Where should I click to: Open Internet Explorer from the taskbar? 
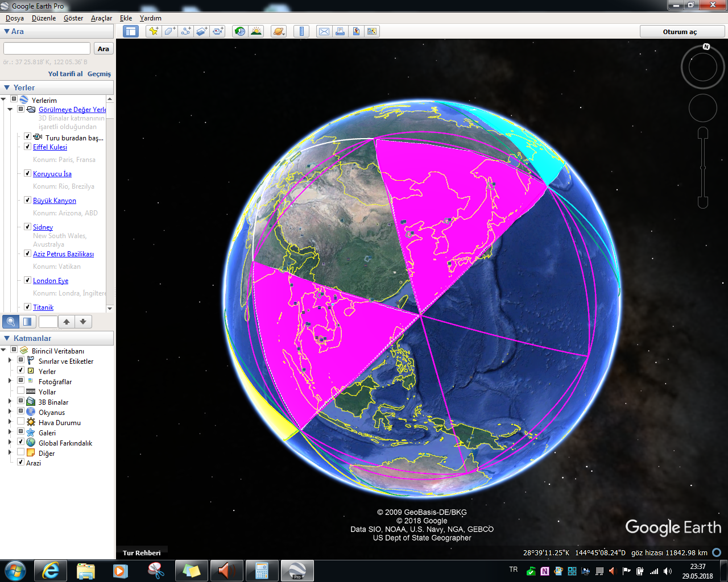[51, 571]
